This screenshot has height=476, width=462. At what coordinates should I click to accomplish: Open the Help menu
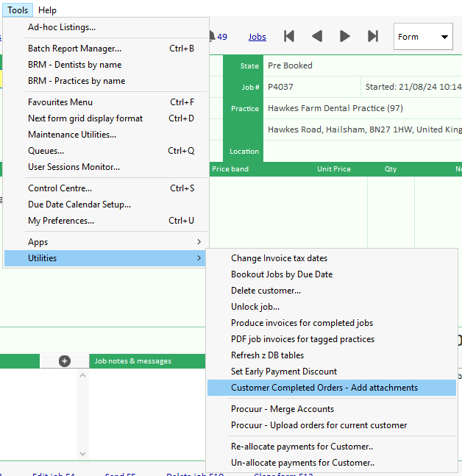[47, 10]
